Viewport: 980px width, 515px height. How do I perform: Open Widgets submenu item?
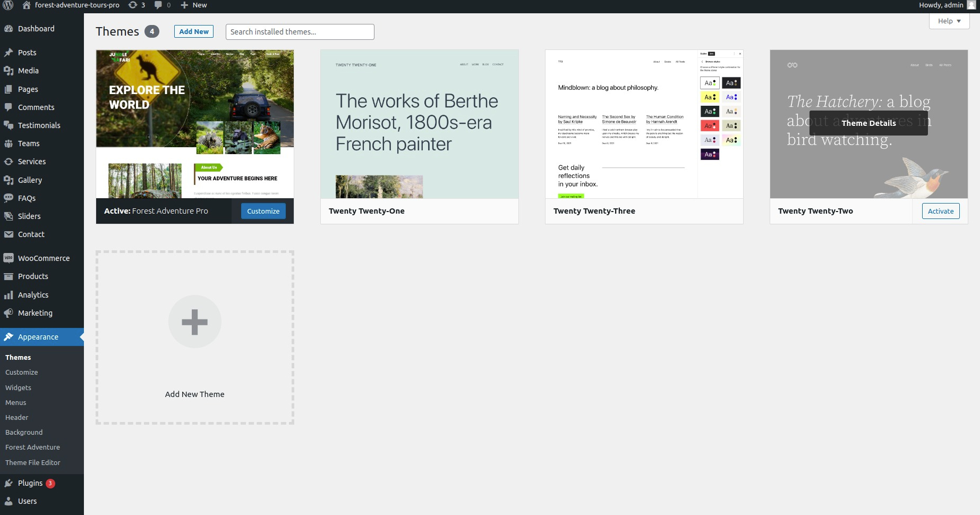[19, 388]
